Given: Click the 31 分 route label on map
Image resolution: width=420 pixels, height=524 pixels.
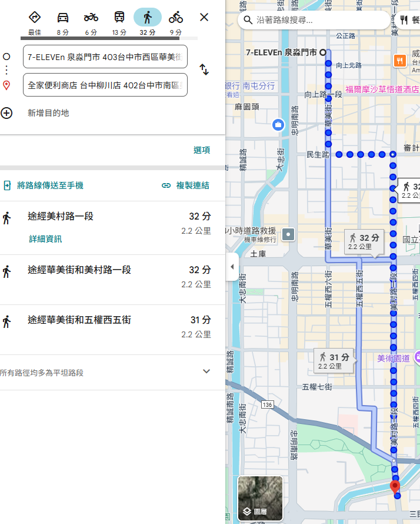Looking at the screenshot, I should point(334,360).
